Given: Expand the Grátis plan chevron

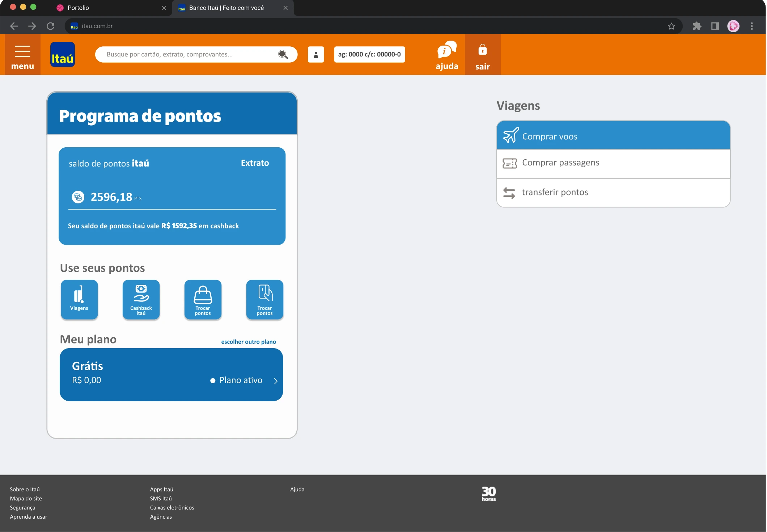Looking at the screenshot, I should pos(276,381).
